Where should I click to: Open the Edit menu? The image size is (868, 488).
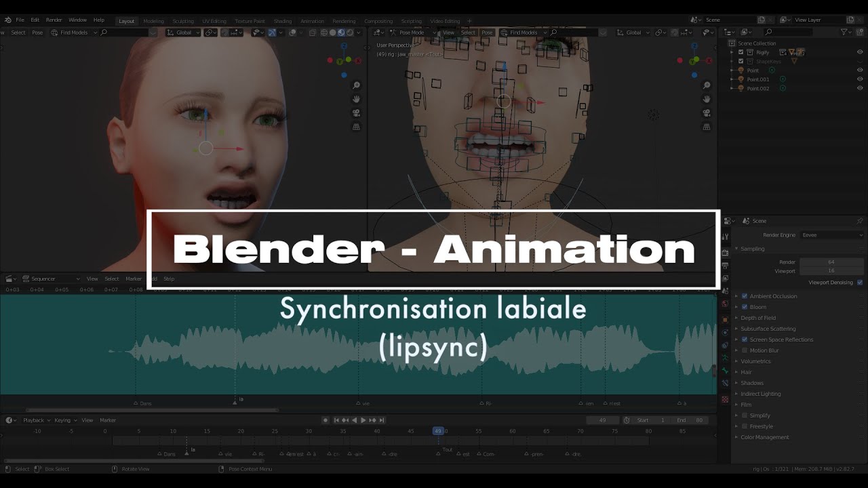[x=35, y=20]
